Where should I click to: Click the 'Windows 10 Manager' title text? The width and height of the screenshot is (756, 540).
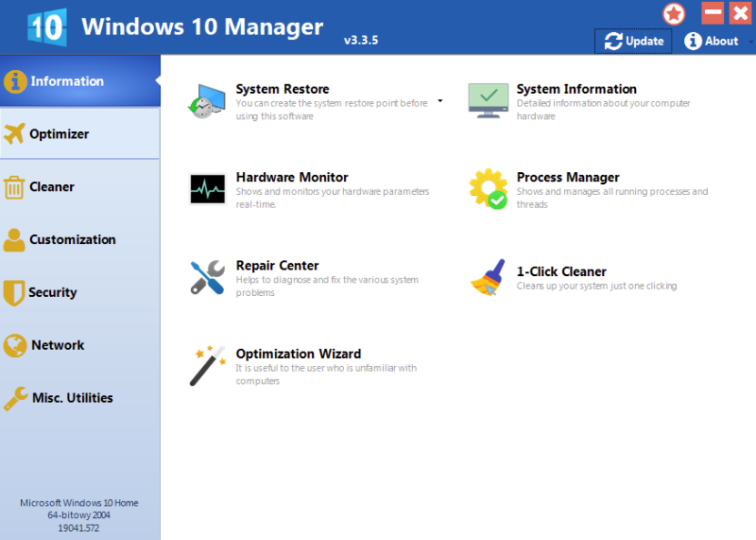202,27
